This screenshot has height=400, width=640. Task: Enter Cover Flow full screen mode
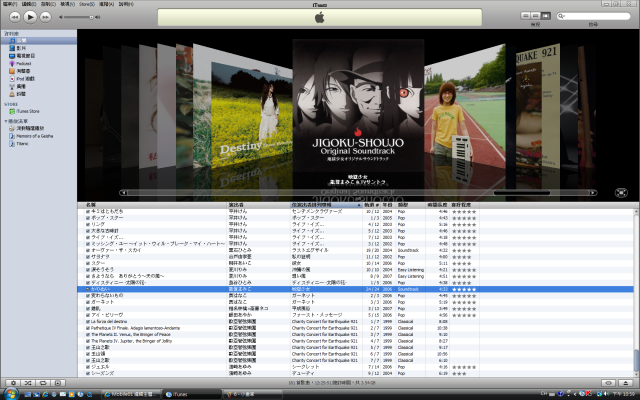coord(621,193)
